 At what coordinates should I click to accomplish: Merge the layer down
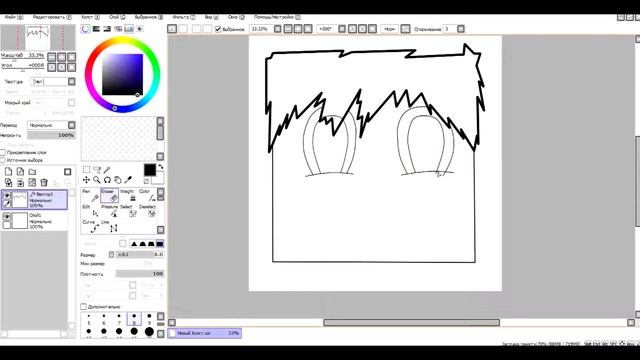[20, 182]
